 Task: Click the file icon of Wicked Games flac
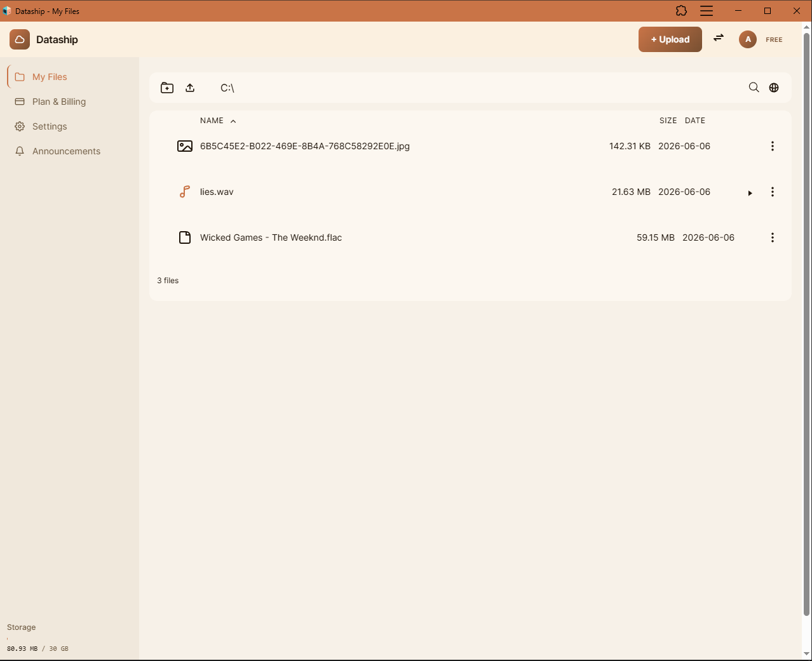[185, 237]
